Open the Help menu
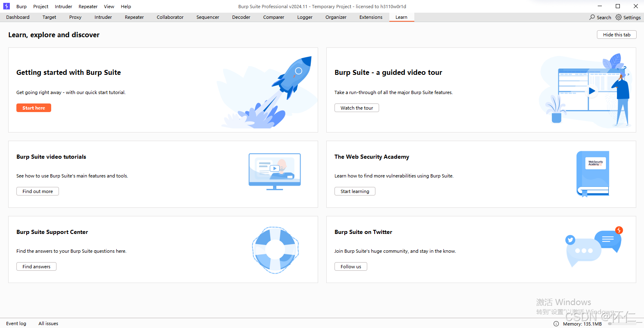The image size is (644, 328). [126, 7]
